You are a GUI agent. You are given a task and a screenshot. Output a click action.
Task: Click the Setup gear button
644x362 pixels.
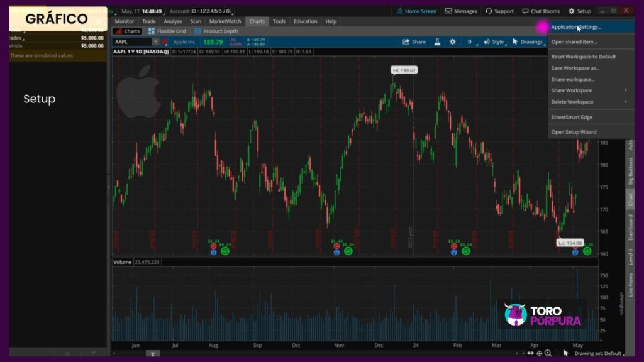(x=579, y=11)
